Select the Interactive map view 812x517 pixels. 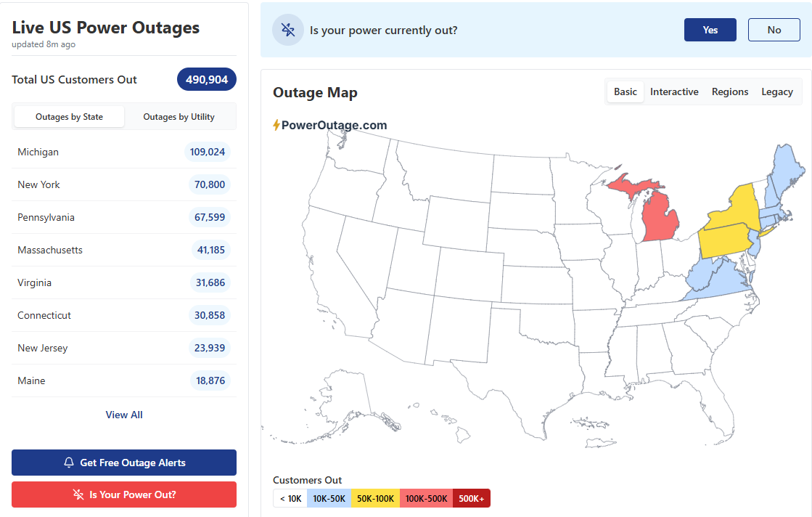point(674,91)
